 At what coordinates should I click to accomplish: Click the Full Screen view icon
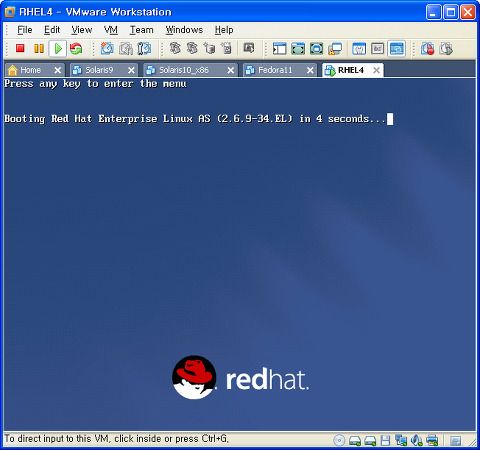click(298, 49)
